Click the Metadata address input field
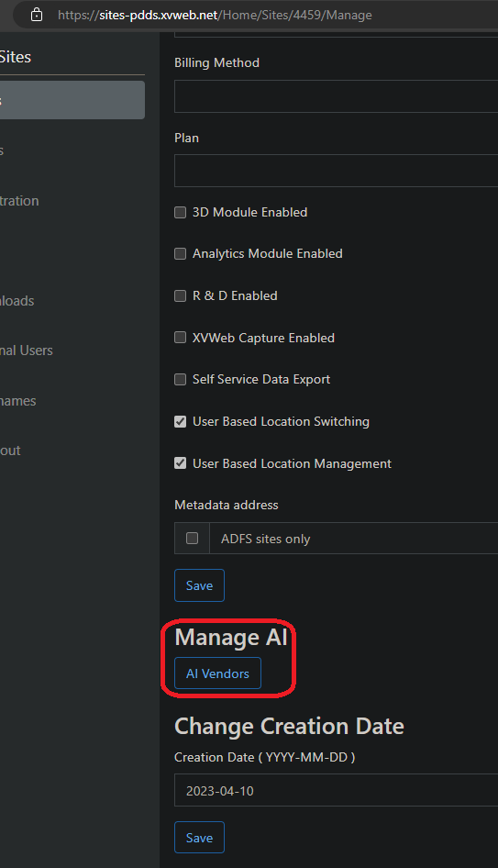 (x=354, y=538)
